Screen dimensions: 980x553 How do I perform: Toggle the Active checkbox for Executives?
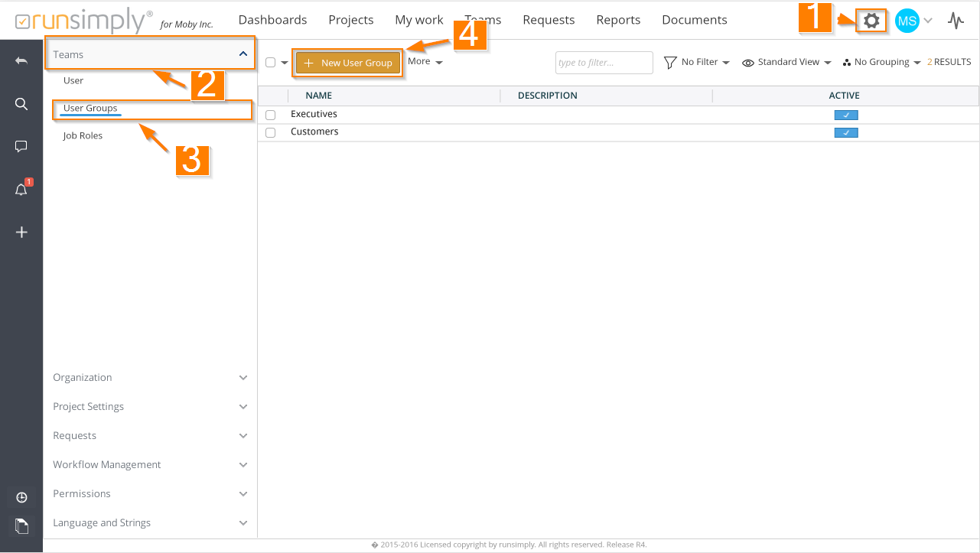pyautogui.click(x=845, y=115)
